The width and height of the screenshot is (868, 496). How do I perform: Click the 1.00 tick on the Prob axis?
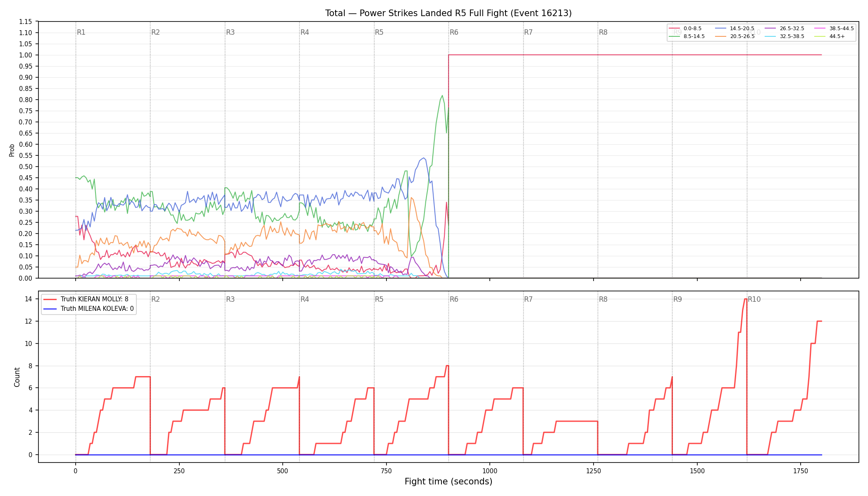pos(26,55)
